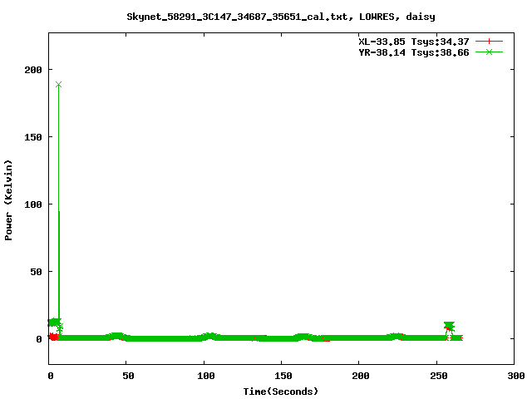Click the green calibration bump near 257 seconds
Screen dimensions: 532x399
(449, 325)
